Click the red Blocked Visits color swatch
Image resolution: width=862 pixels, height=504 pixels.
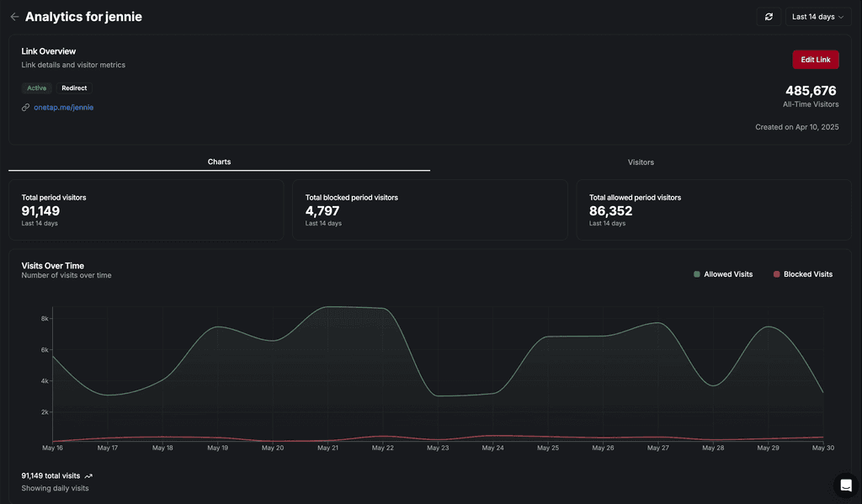[776, 274]
